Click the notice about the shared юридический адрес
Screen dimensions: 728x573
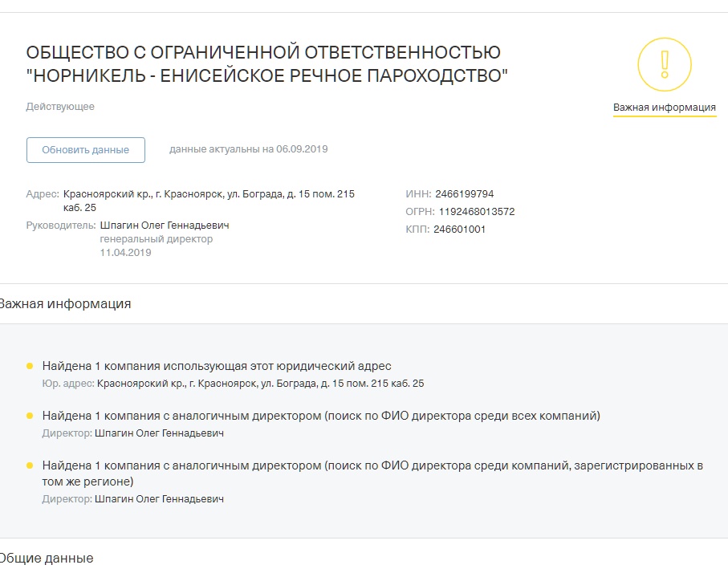tap(217, 366)
